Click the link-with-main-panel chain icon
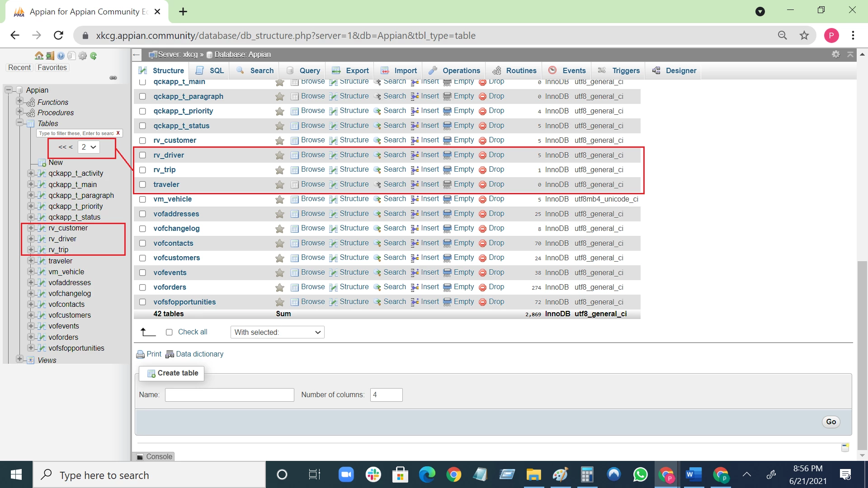The width and height of the screenshot is (868, 488). (113, 78)
